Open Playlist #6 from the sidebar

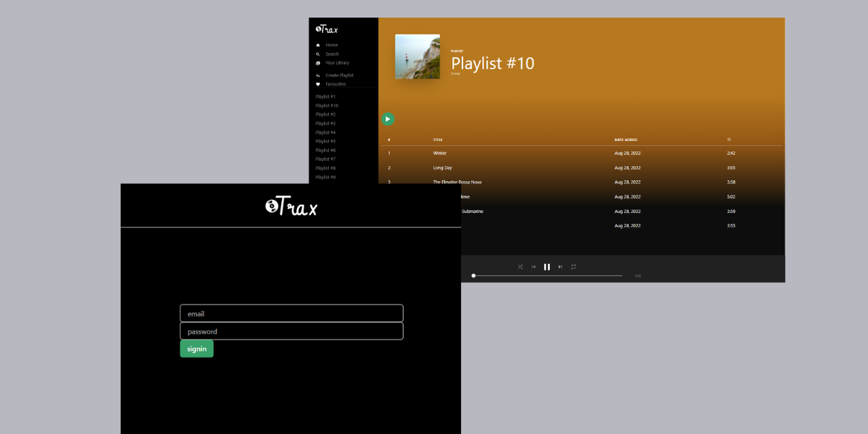(325, 150)
